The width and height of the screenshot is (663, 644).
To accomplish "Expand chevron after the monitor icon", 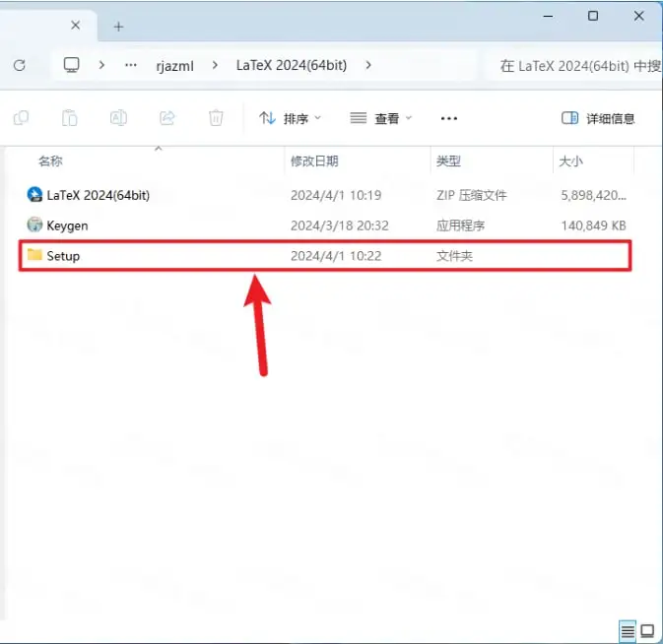I will tap(101, 65).
